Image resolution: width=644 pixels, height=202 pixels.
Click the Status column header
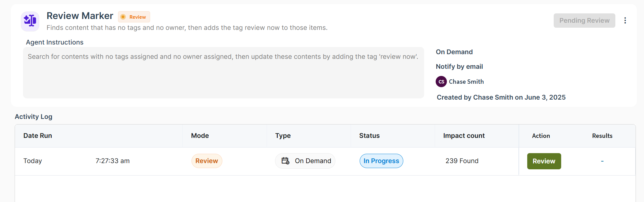369,136
